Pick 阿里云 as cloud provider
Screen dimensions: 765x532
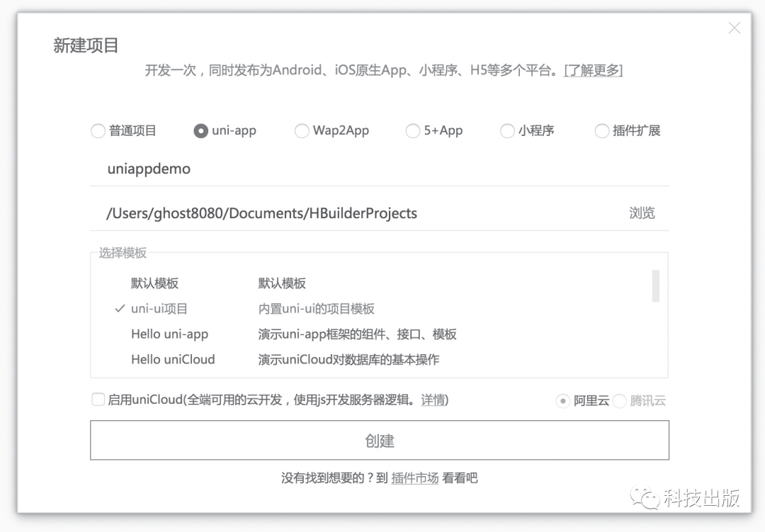click(x=563, y=401)
